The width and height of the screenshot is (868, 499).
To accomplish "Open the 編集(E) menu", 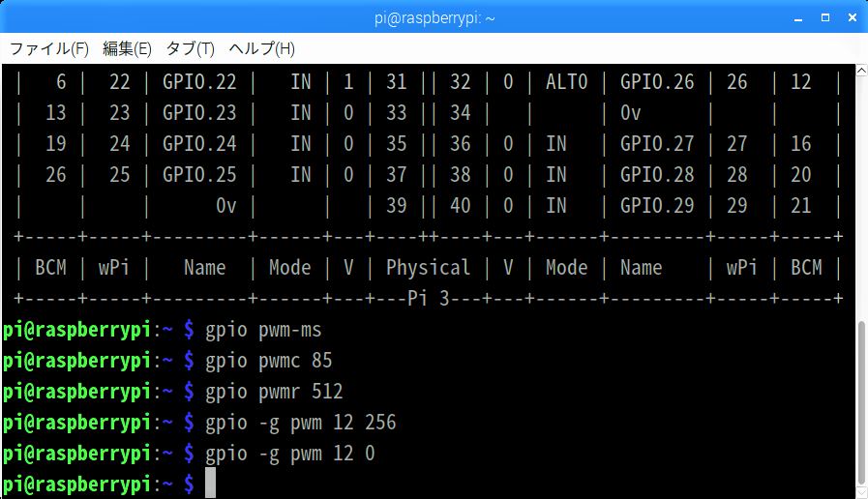I will tap(127, 48).
